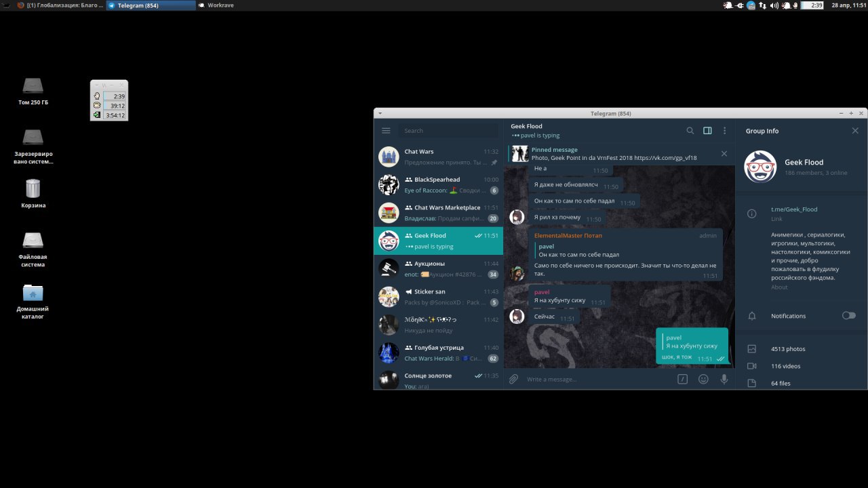This screenshot has width=868, height=488.
Task: Open Том 250 ГБ desktop drive
Action: (x=33, y=91)
